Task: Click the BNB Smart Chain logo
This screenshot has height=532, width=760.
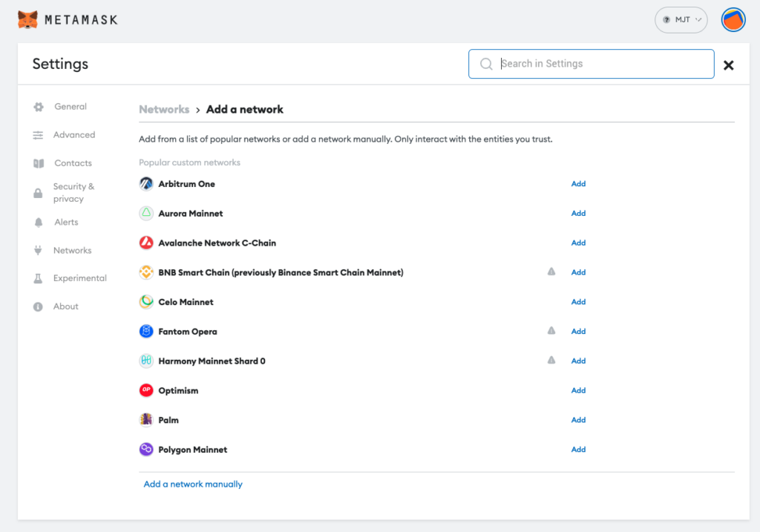Action: coord(146,272)
